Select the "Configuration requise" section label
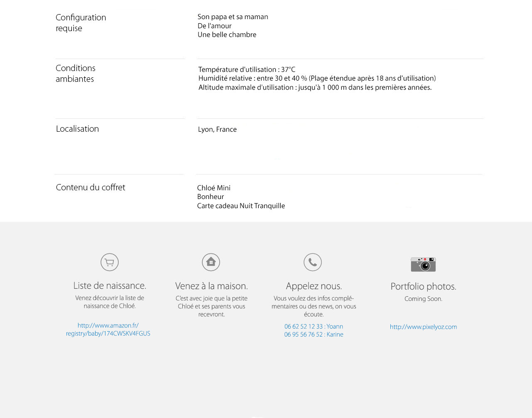The width and height of the screenshot is (532, 418). coord(81,23)
